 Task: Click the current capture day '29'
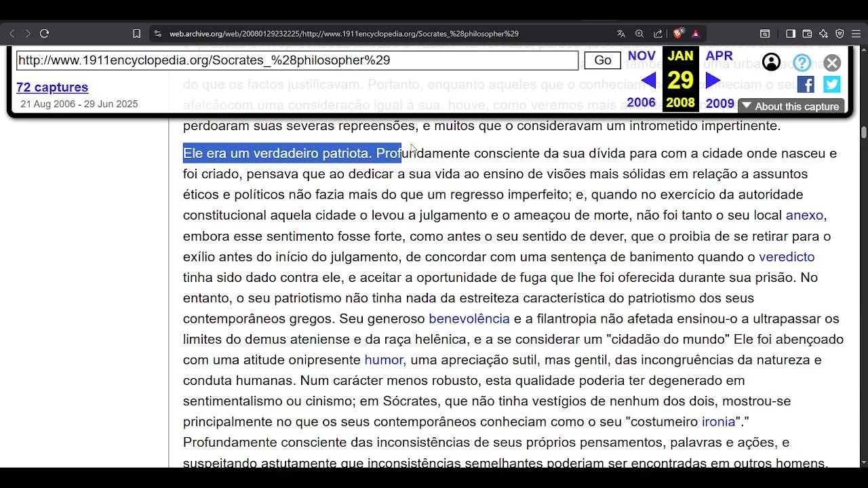pos(680,81)
